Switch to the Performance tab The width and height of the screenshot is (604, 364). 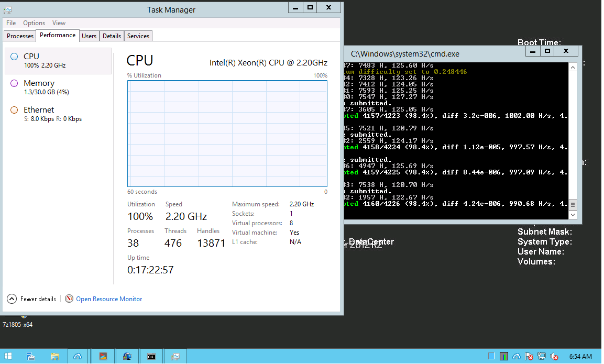pos(58,35)
